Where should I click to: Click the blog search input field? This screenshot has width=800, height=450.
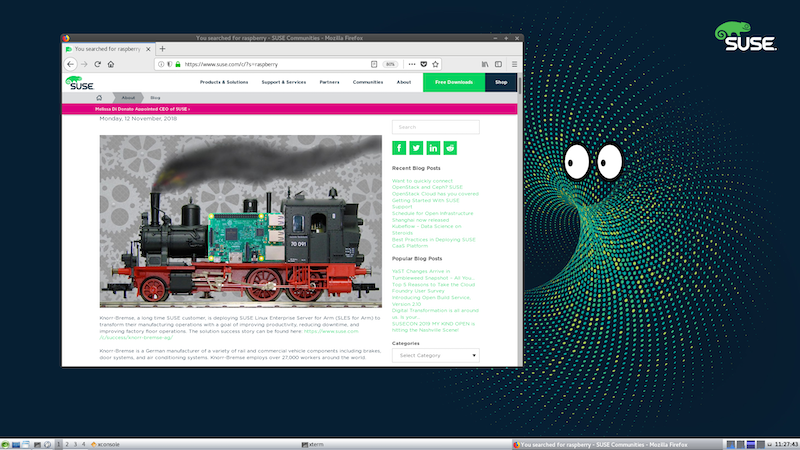pyautogui.click(x=435, y=127)
